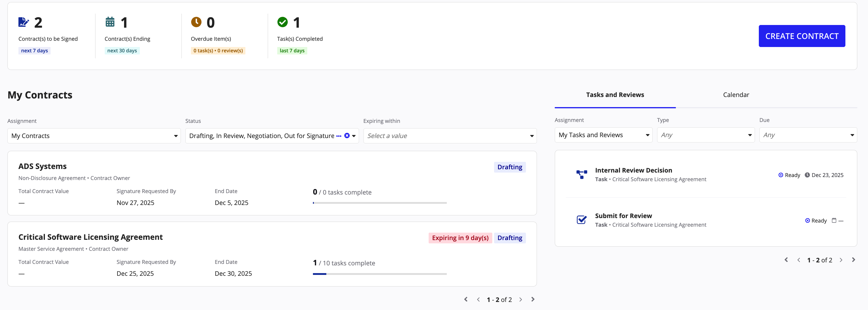Go to previous page of My Contracts list
Screen dimensions: 868x310
pyautogui.click(x=478, y=299)
